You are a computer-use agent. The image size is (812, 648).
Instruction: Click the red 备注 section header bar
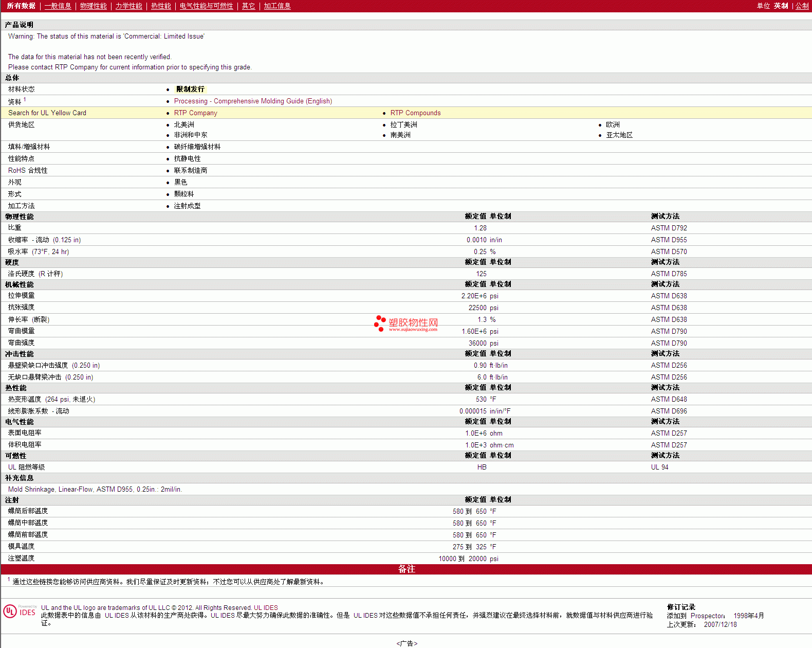406,569
